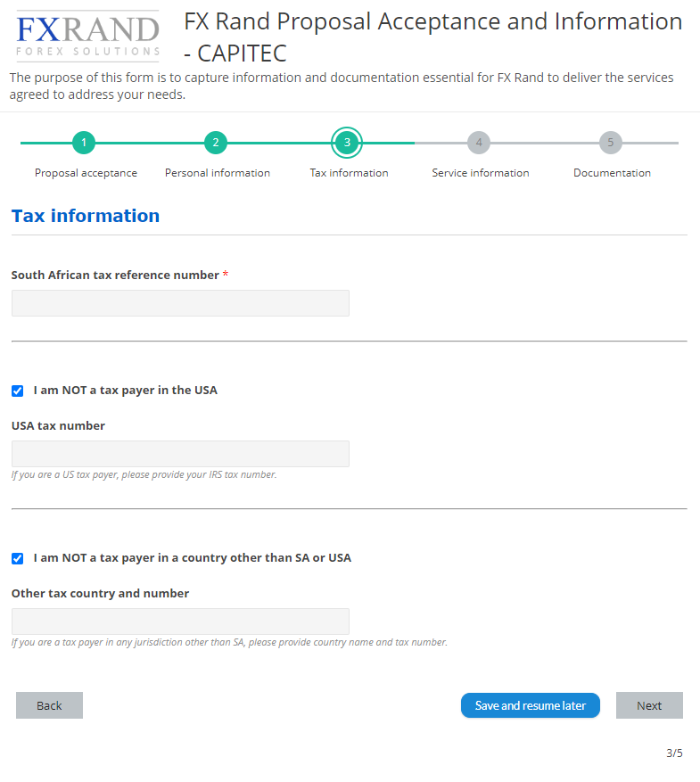
Task: Click the 'South African tax reference number' label
Action: pyautogui.click(x=115, y=275)
